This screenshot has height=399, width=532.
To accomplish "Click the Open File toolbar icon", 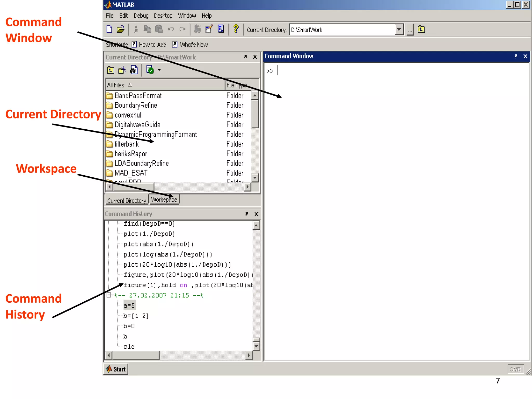I will click(121, 29).
